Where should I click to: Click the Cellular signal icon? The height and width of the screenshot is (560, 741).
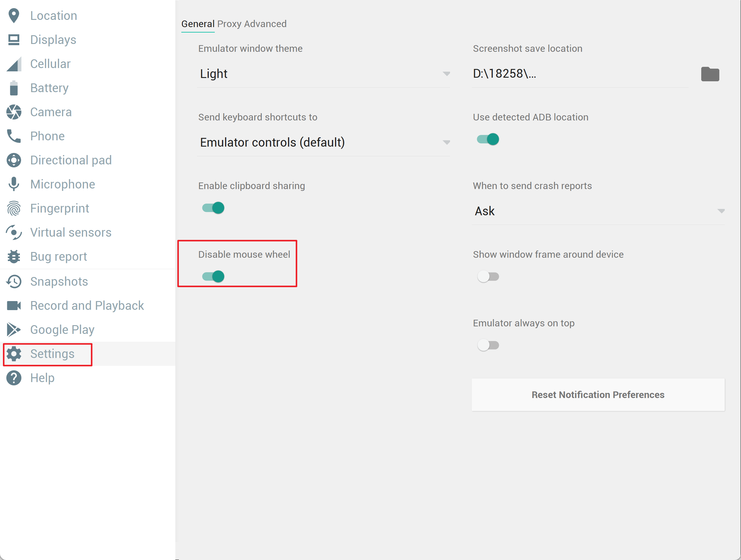14,64
